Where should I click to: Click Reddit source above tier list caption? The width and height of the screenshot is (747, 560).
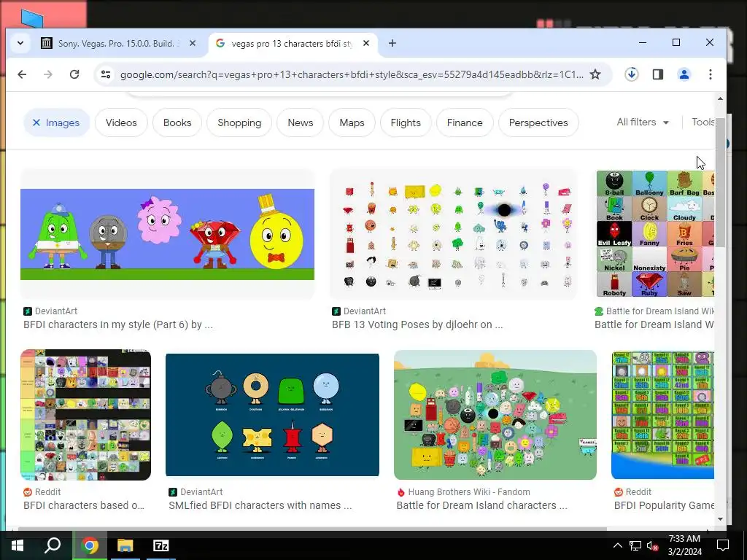tap(42, 492)
